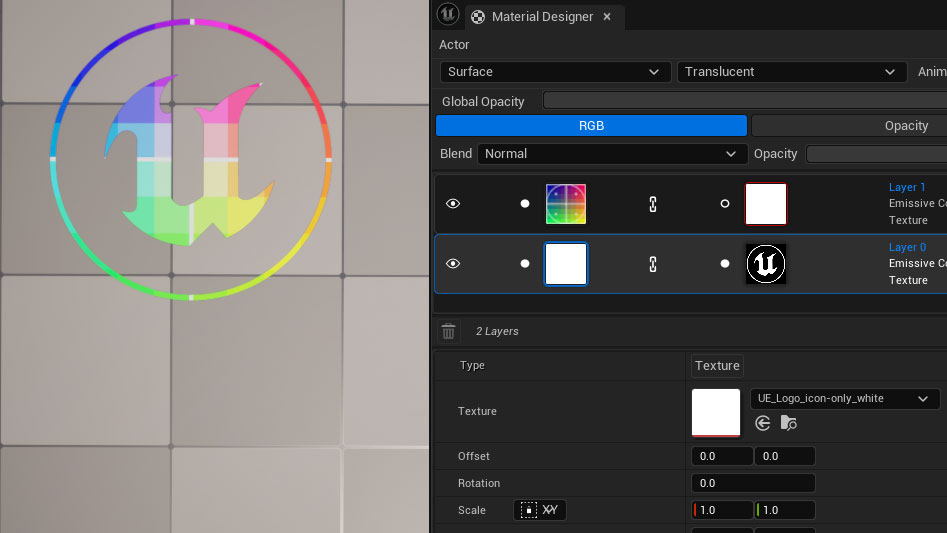947x533 pixels.
Task: Click the white texture preview swatch
Action: coord(716,412)
